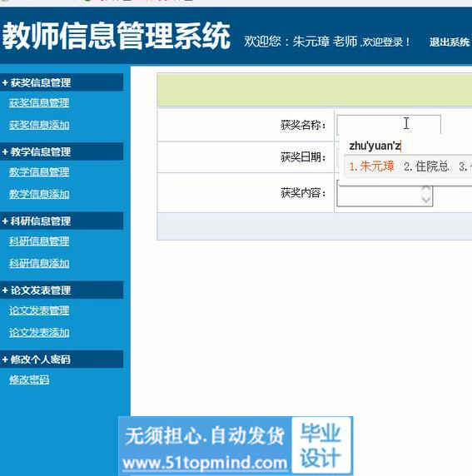Screen dimensions: 472x476
Task: Open the 获奖信息管理 link
Action: (39, 103)
